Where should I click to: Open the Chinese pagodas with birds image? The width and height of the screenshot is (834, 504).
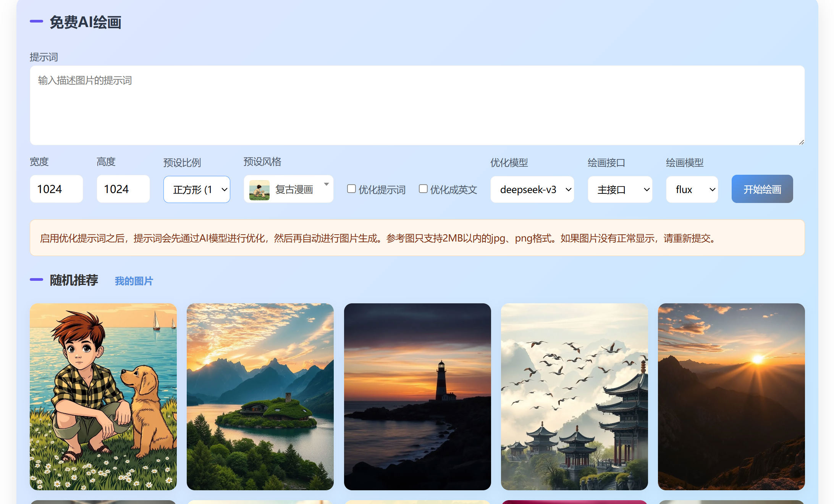click(x=574, y=397)
